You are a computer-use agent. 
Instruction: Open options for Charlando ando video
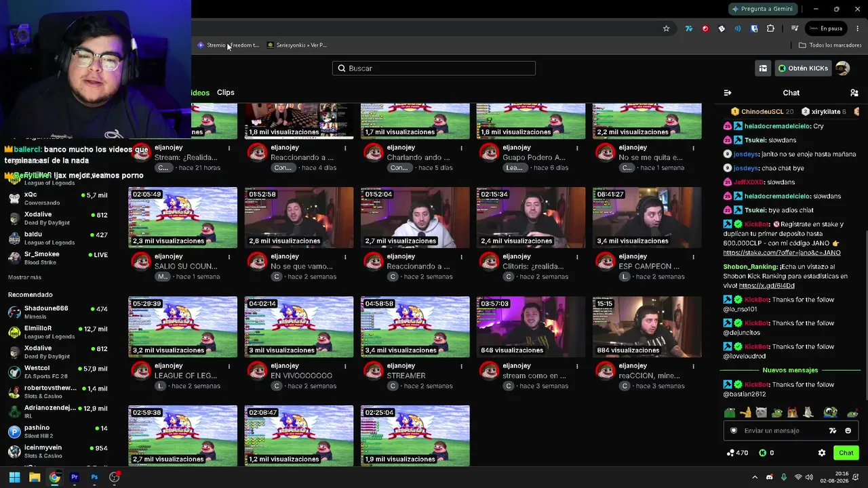[461, 148]
